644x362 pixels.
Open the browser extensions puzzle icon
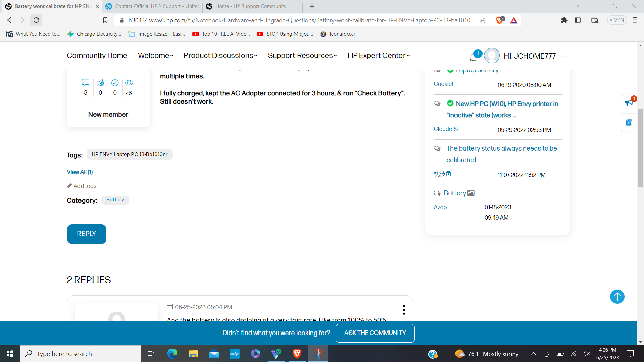pos(564,20)
